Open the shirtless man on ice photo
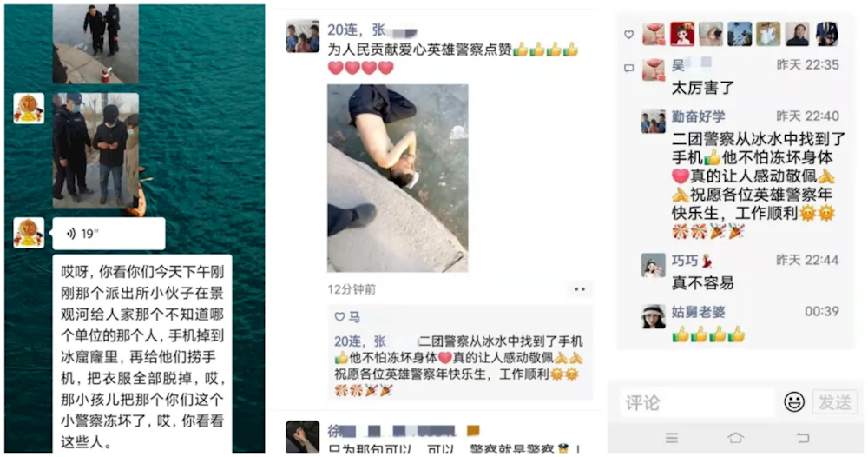 click(398, 178)
